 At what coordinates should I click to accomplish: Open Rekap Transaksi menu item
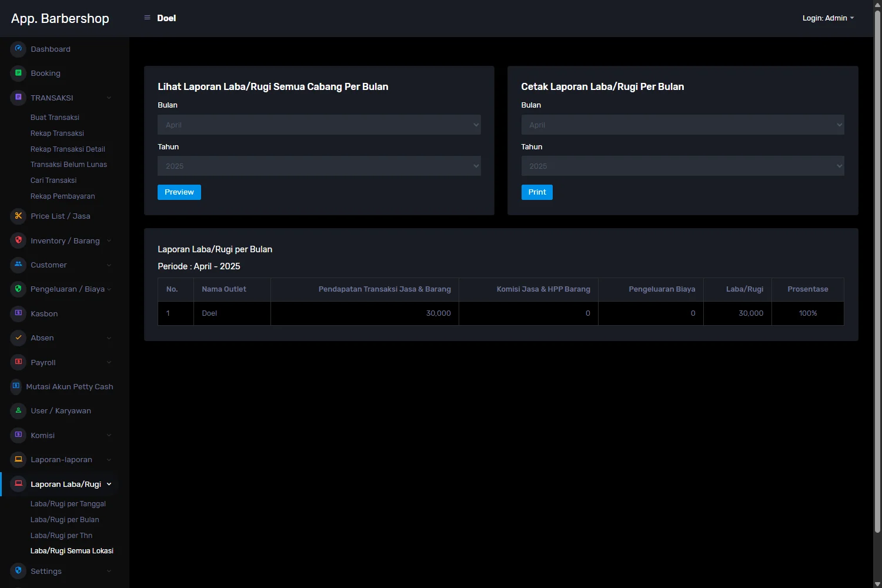(57, 133)
